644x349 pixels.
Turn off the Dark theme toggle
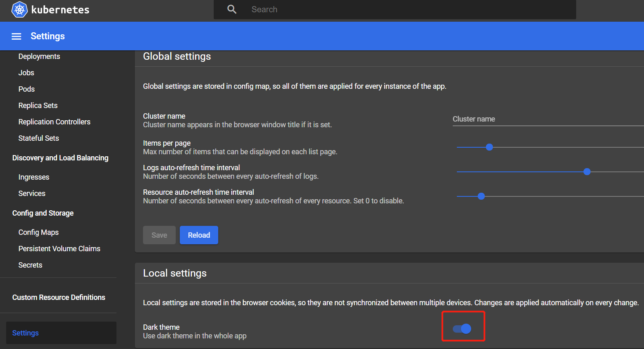(462, 329)
